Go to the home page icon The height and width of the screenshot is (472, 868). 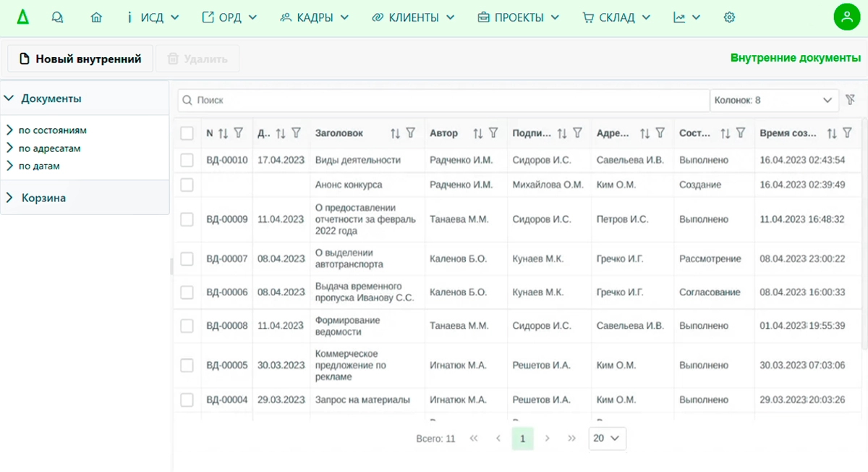pos(97,17)
